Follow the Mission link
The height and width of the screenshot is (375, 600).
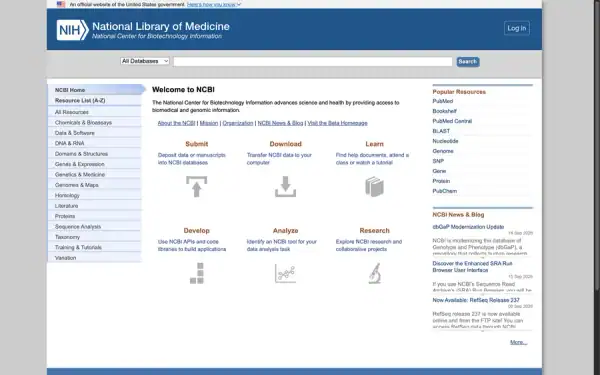click(209, 123)
